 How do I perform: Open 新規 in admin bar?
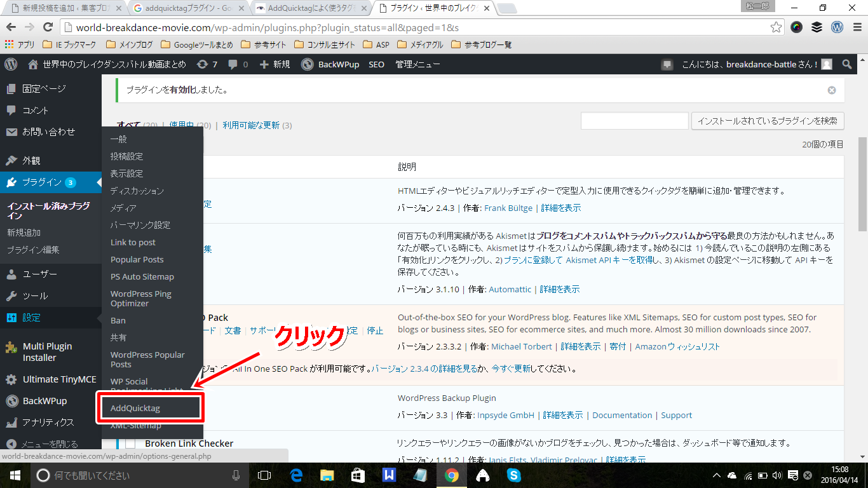(275, 64)
